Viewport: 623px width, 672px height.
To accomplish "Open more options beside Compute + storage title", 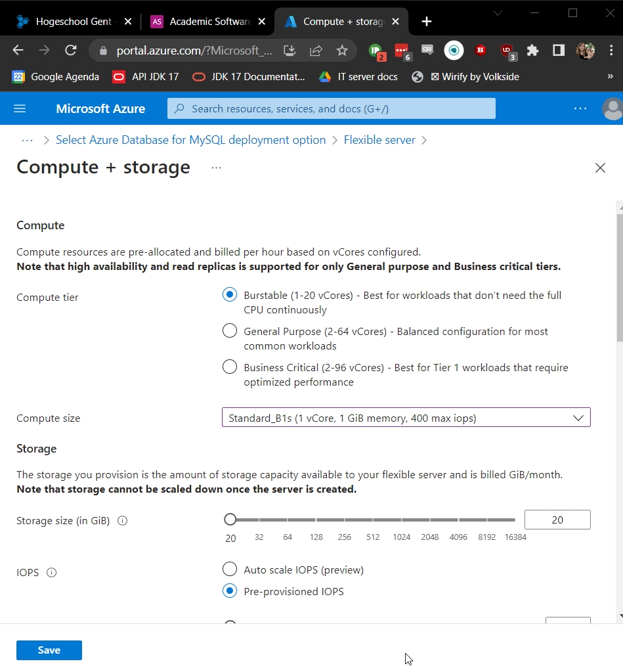I will (216, 168).
